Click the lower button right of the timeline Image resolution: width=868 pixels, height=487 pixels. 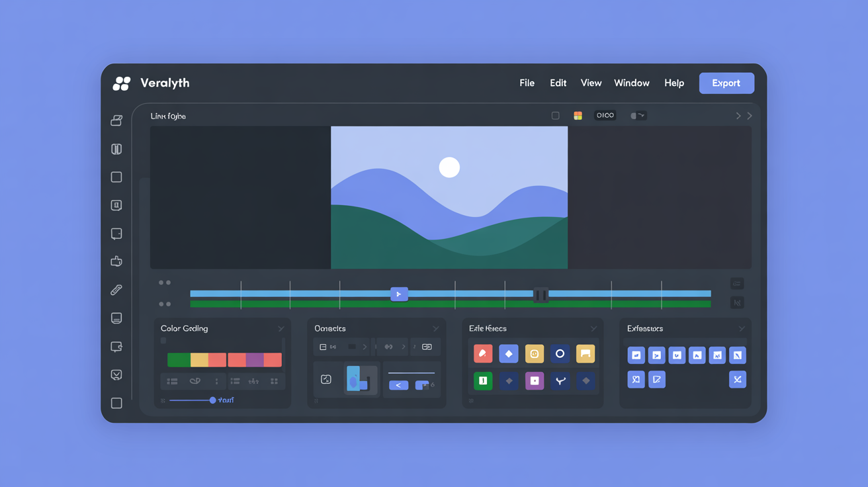[737, 303]
